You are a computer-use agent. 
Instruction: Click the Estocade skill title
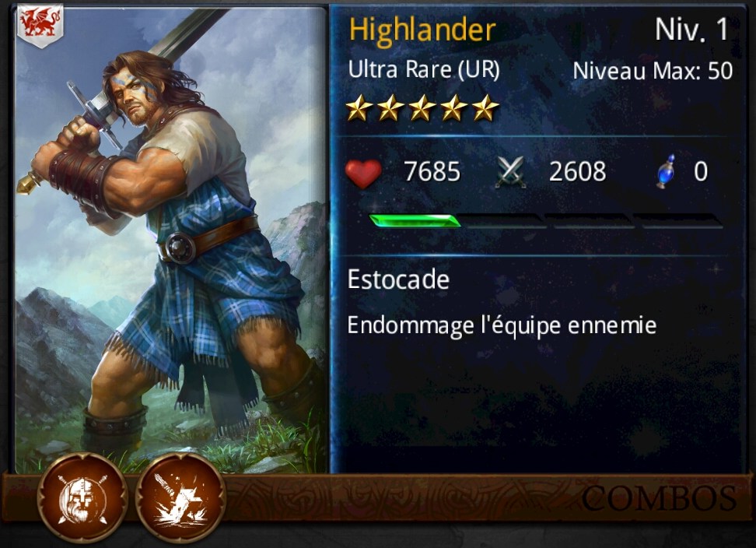pos(399,279)
